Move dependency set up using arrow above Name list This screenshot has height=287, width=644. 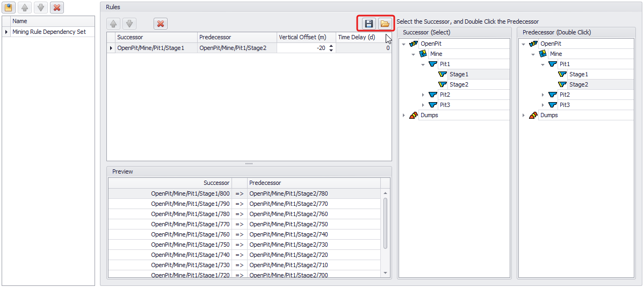coord(25,8)
